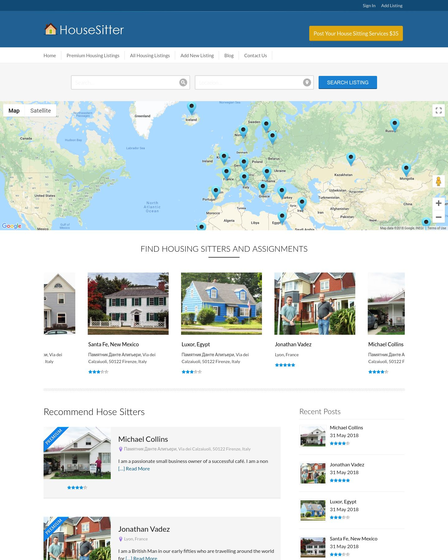
Task: Open Jonathan Vadez recent post thumbnail
Action: 313,473
